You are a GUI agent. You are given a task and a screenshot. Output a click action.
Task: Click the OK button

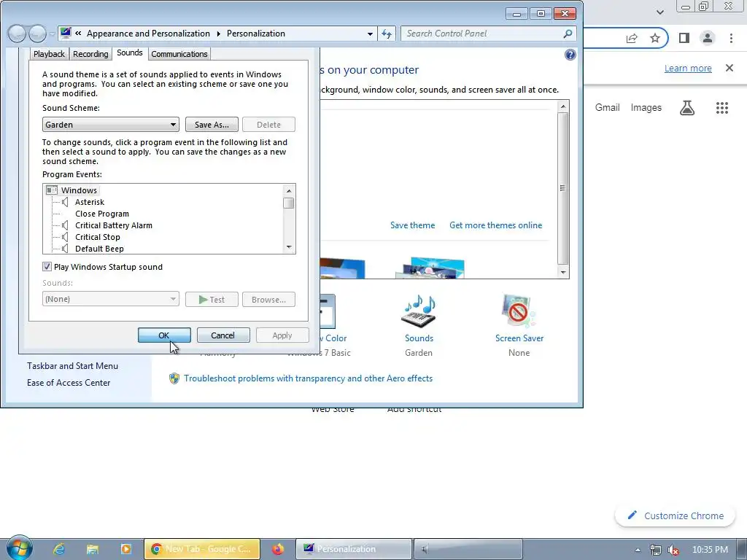tap(164, 335)
